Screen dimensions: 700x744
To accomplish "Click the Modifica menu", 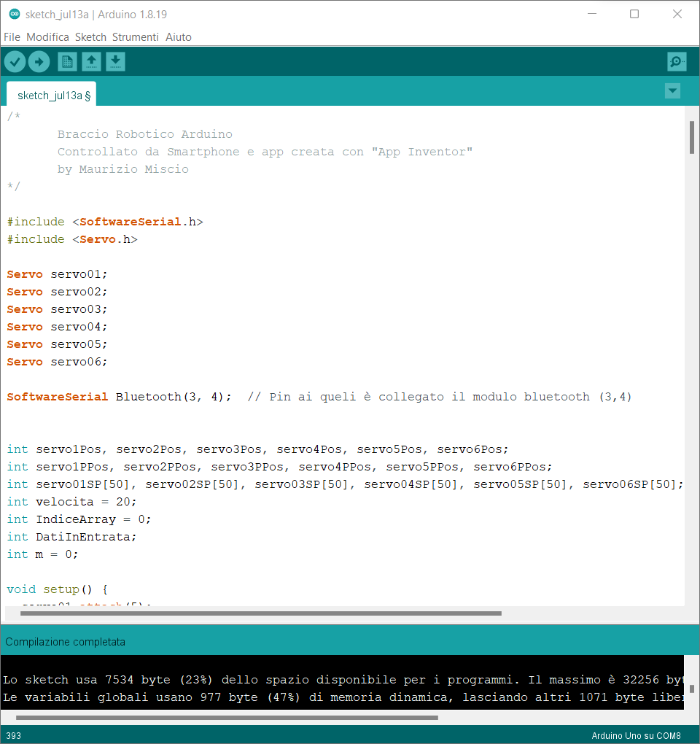I will click(x=47, y=36).
